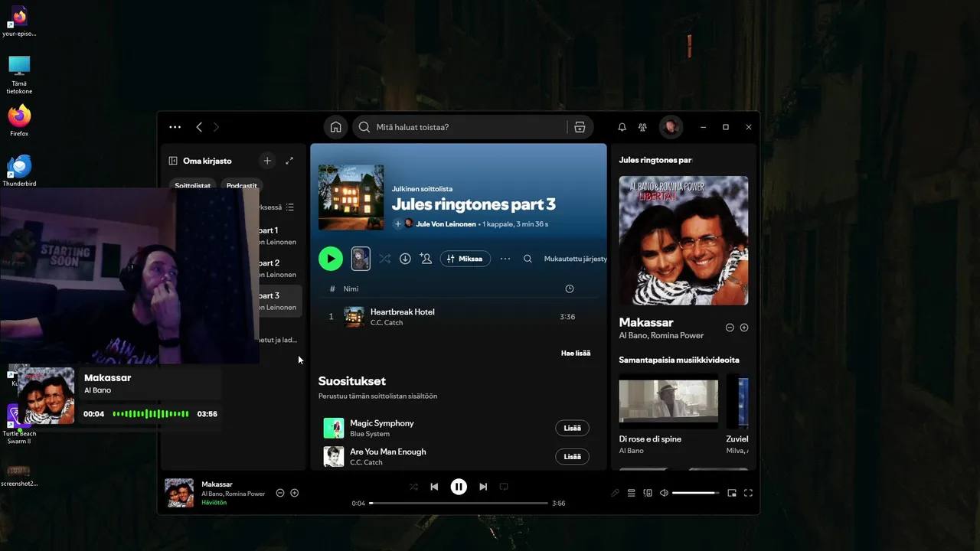Click the Nimi column header
The height and width of the screenshot is (551, 980).
[x=351, y=289]
